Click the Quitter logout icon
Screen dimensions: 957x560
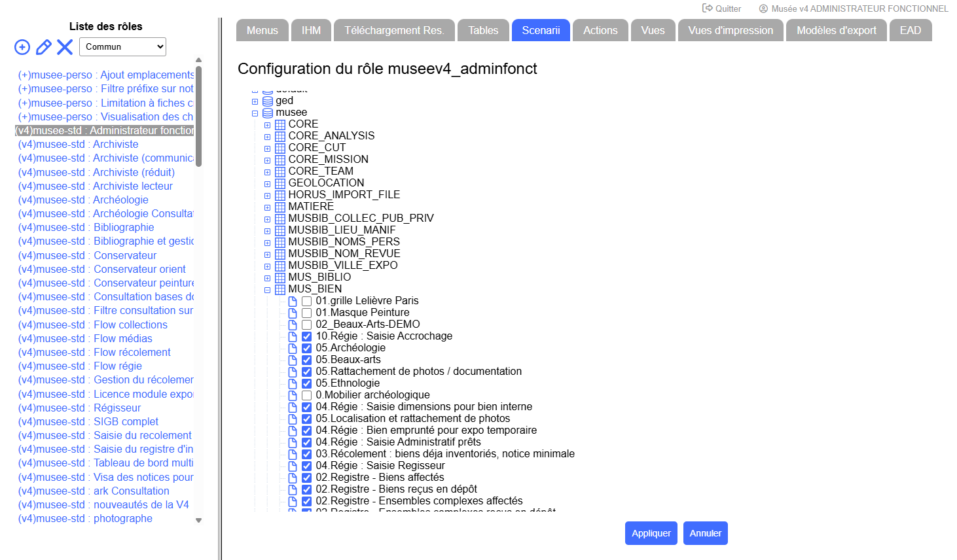pos(707,9)
